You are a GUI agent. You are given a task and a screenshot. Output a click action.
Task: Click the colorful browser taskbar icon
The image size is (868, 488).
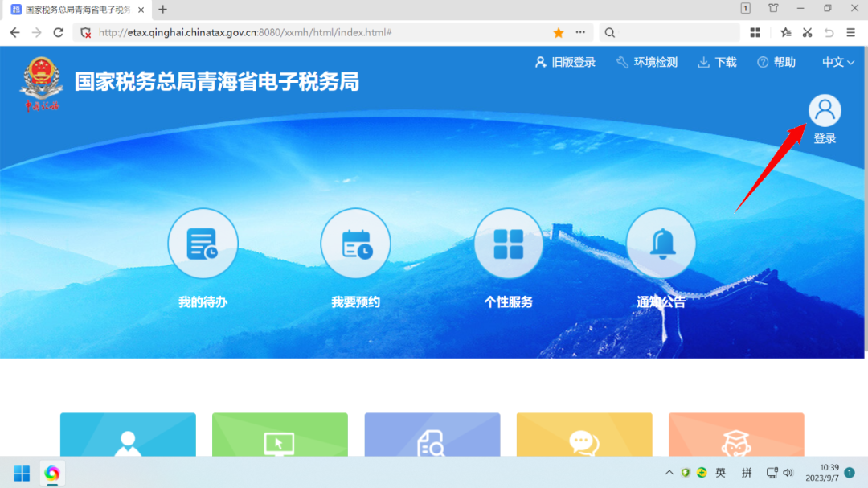point(52,474)
